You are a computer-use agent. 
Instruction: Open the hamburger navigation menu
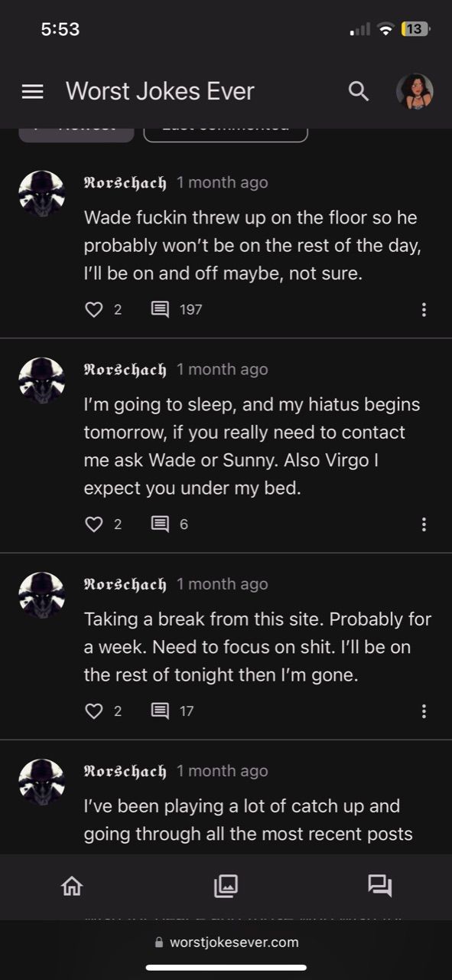32,92
